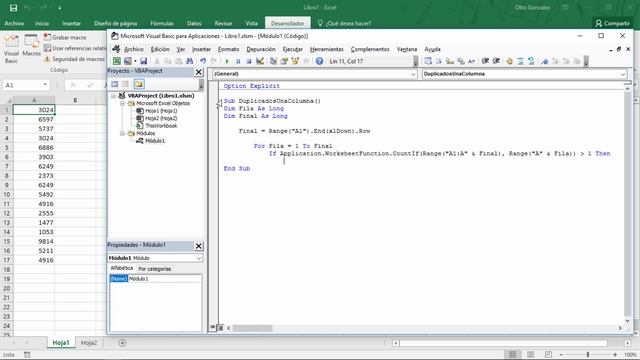Collapse VBAProject (Libro1.xlsm) tree node
The width and height of the screenshot is (640, 360).
[x=113, y=96]
